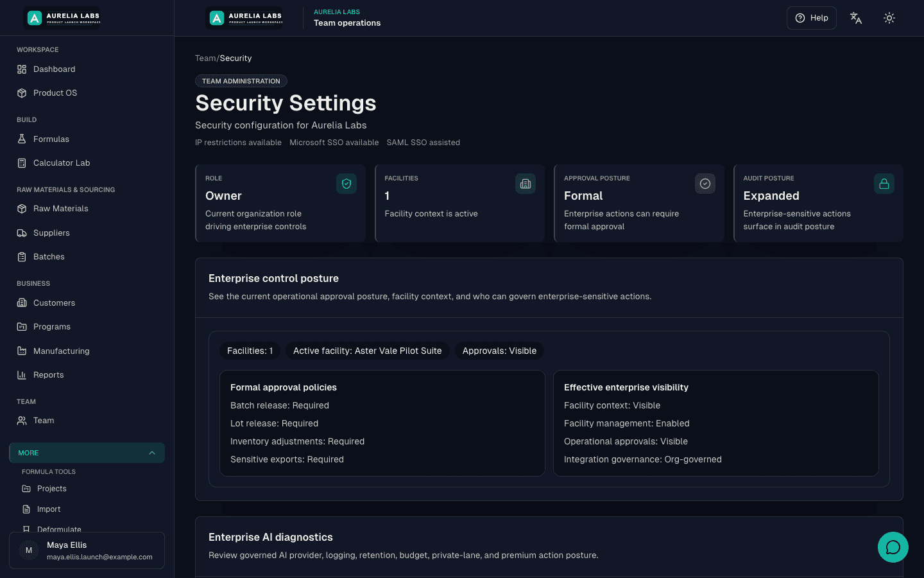Click "Inventory adjustments: Required" text
This screenshot has width=924, height=578.
pos(297,441)
